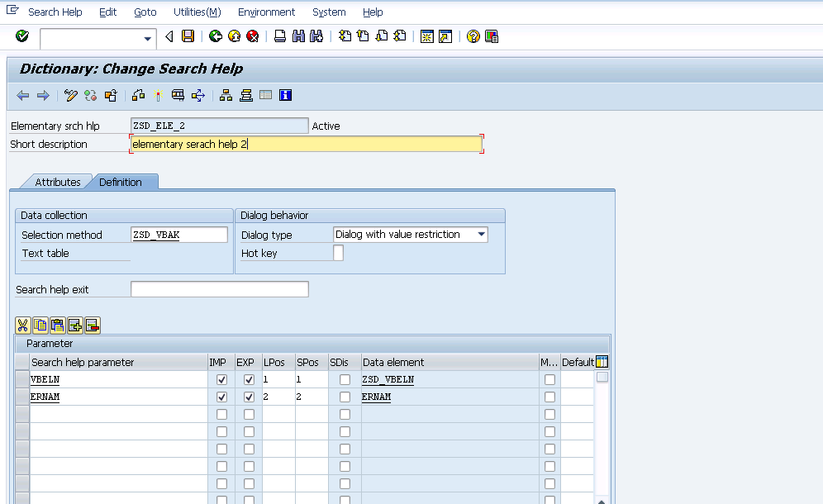
Task: Uncheck the EXP checkbox for ERNAM
Action: [249, 397]
